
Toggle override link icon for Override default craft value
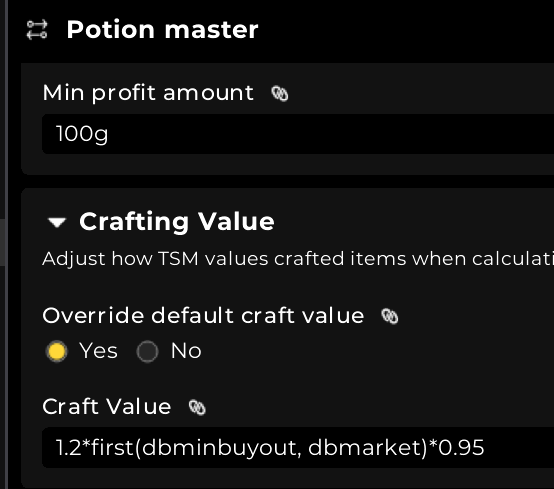tap(390, 316)
